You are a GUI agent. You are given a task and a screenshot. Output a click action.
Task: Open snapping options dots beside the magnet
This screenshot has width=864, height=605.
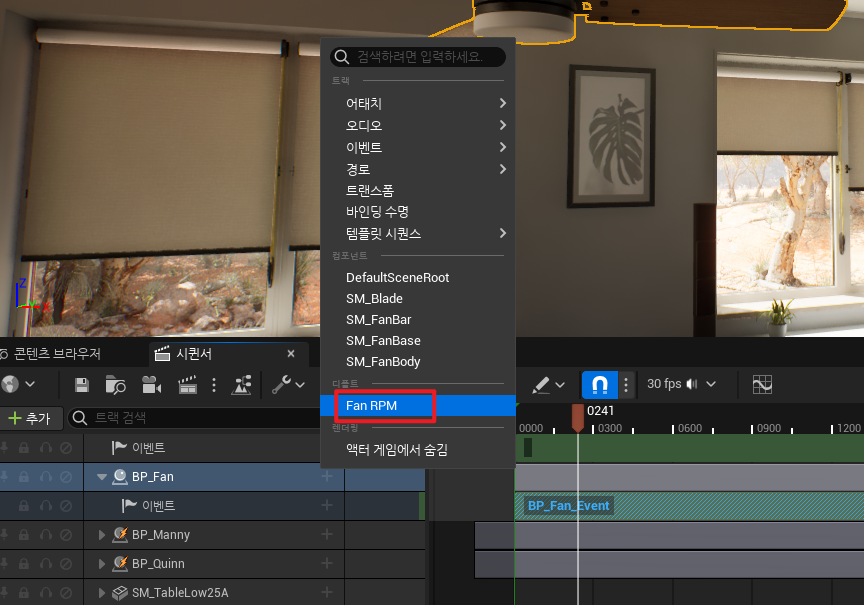[x=626, y=384]
